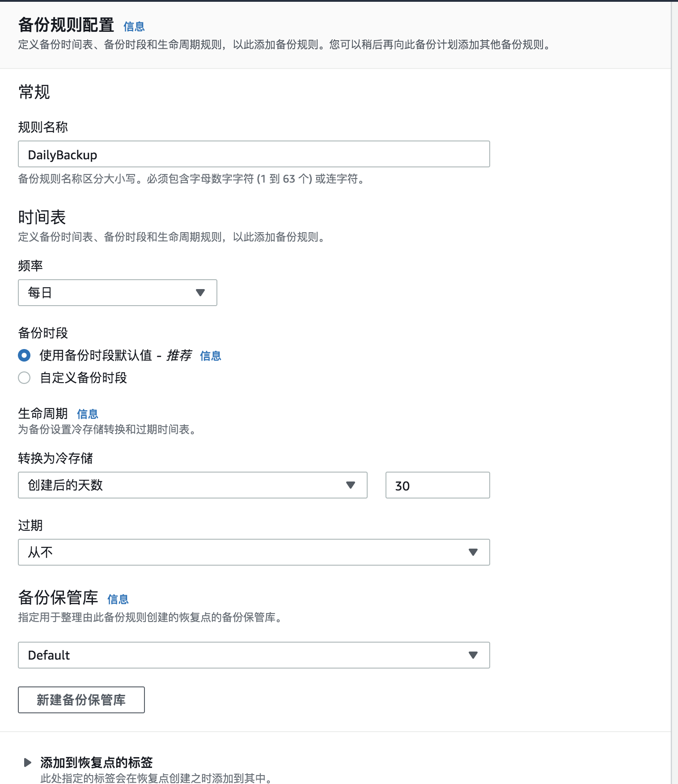Open 信息 link beside 推荐 backup window

211,356
